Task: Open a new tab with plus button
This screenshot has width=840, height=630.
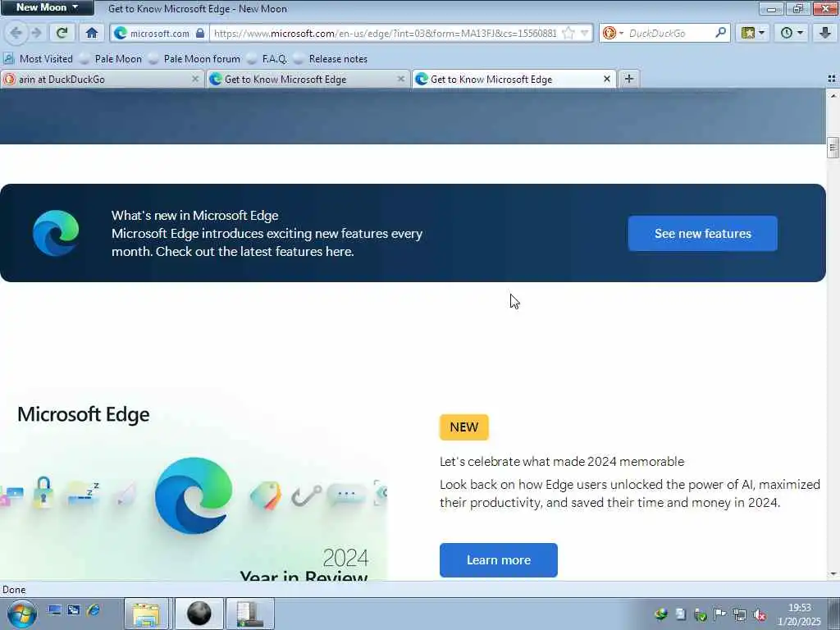Action: [629, 80]
